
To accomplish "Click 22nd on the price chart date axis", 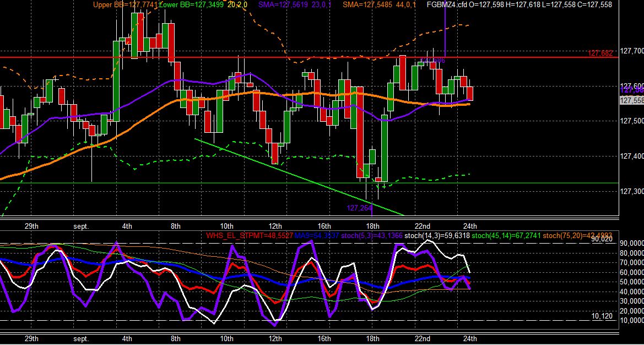I will (422, 227).
